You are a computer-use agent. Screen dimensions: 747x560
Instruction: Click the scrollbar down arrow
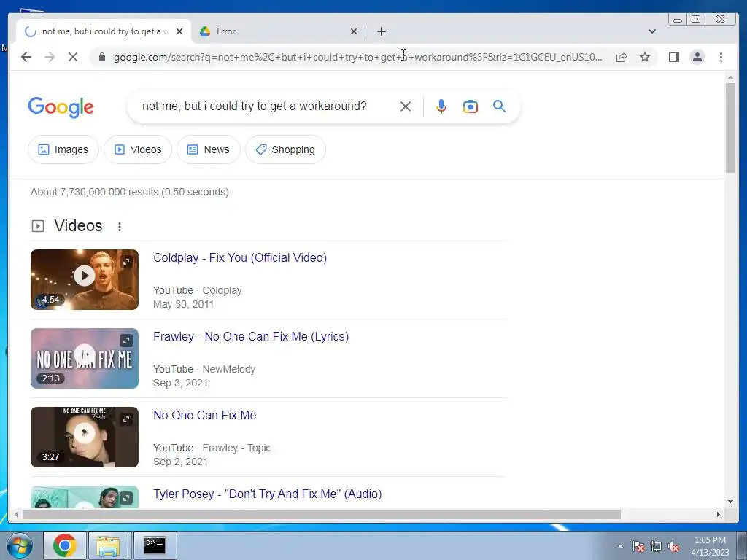[730, 502]
